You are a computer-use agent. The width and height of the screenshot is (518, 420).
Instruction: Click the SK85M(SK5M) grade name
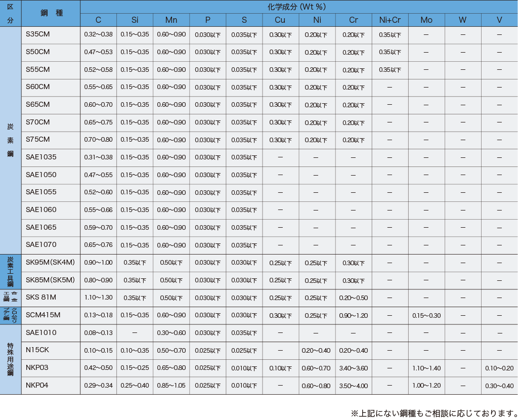tap(50, 280)
